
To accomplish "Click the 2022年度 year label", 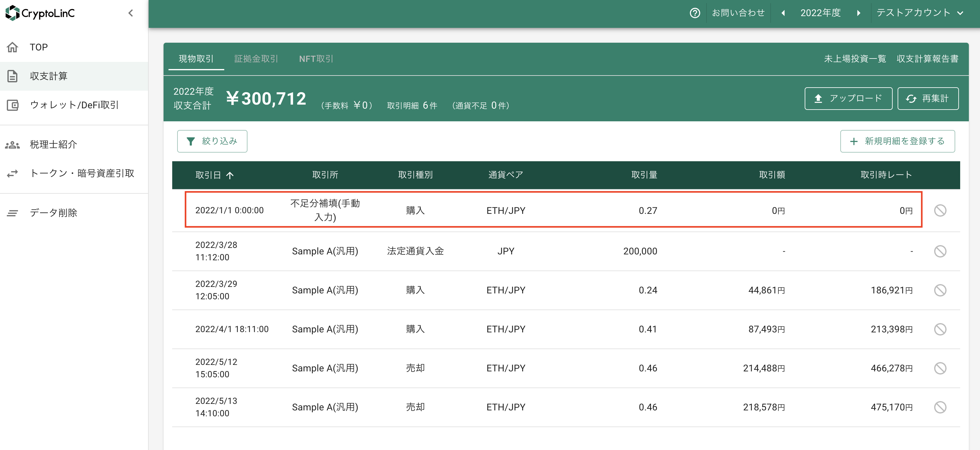I will click(820, 13).
